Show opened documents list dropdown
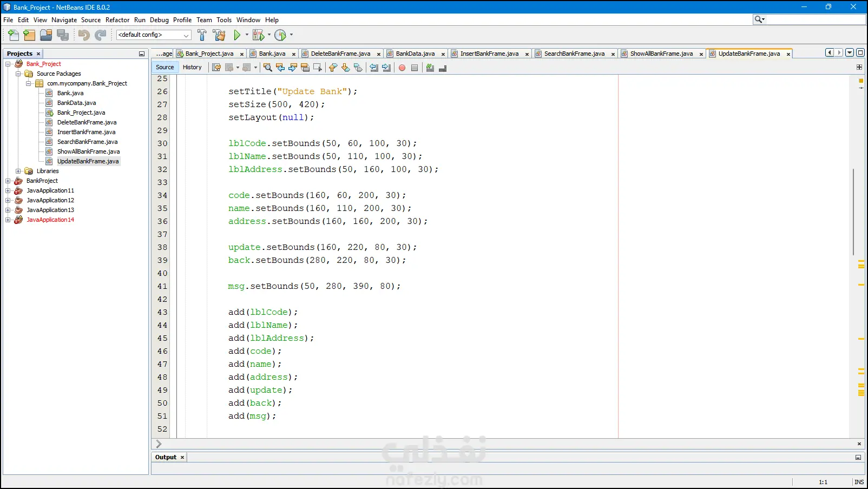Image resolution: width=868 pixels, height=489 pixels. click(850, 52)
